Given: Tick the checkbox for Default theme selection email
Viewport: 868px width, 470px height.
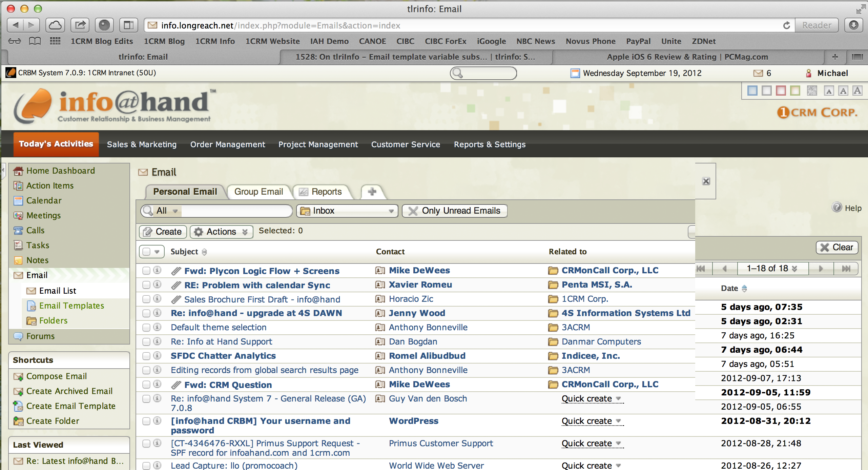Looking at the screenshot, I should [x=146, y=328].
